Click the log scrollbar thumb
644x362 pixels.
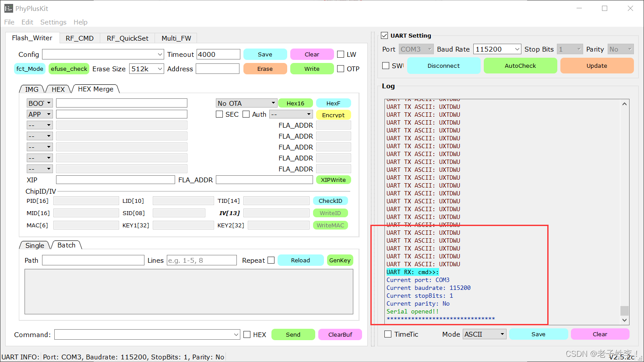point(625,310)
